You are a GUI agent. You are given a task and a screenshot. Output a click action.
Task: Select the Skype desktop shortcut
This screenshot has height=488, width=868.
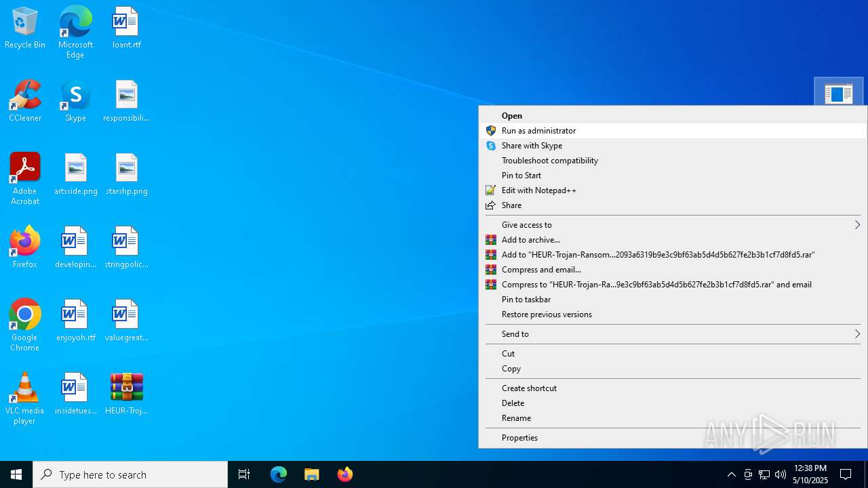(x=75, y=101)
